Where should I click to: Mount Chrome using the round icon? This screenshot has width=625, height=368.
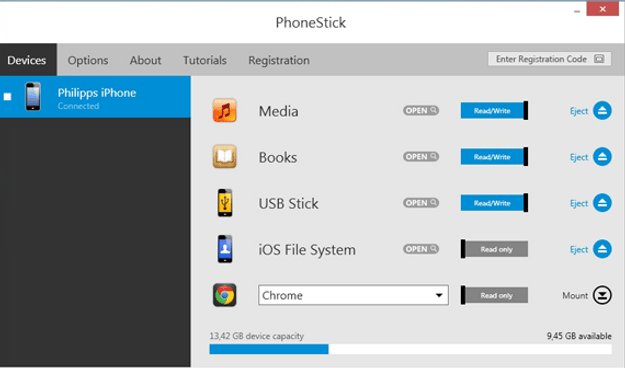click(602, 295)
